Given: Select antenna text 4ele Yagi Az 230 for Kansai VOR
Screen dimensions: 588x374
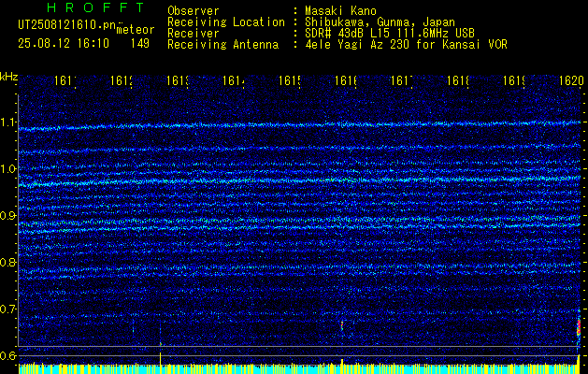Looking at the screenshot, I should tap(406, 45).
